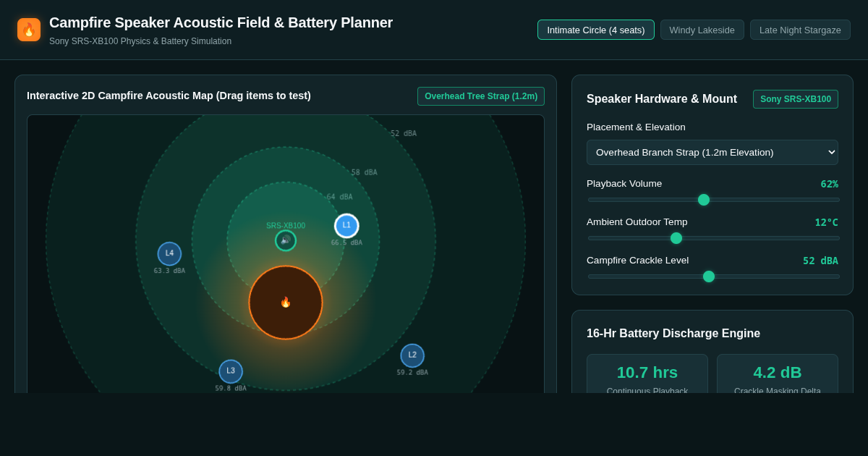Open the Placement & Elevation dropdown
The image size is (868, 456).
point(712,152)
